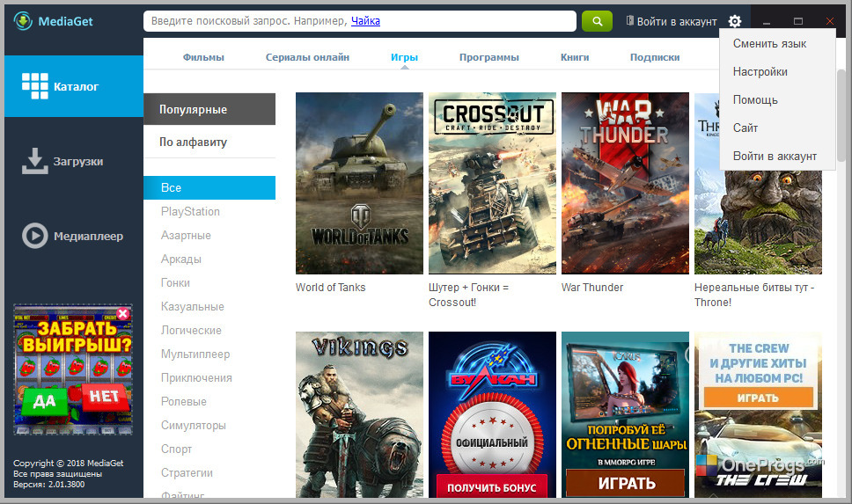Filter games by Логические

pos(191,330)
